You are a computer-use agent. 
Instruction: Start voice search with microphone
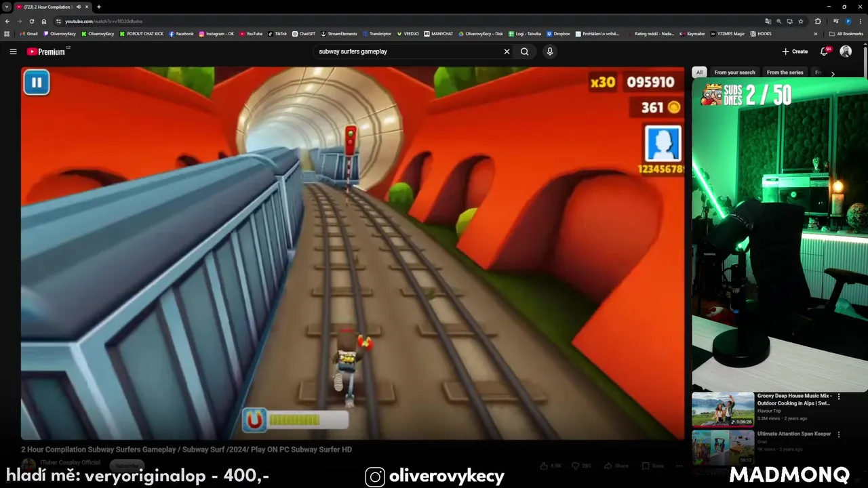pyautogui.click(x=550, y=52)
